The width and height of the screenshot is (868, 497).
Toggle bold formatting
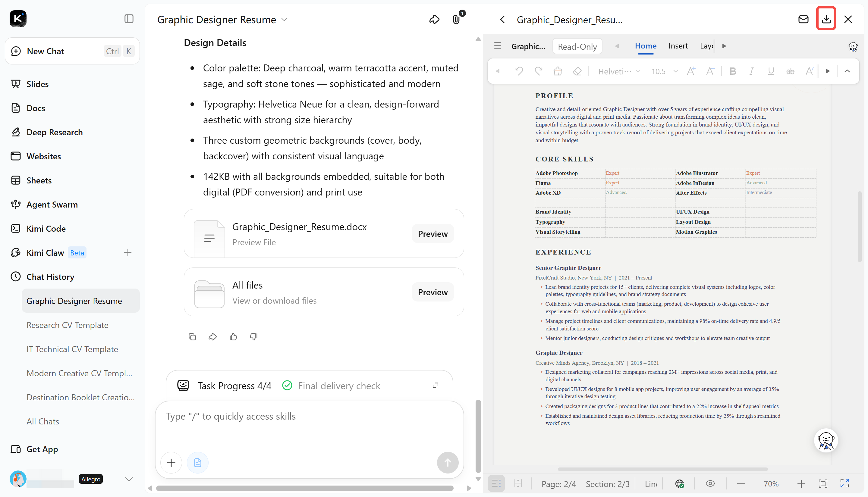tap(732, 71)
